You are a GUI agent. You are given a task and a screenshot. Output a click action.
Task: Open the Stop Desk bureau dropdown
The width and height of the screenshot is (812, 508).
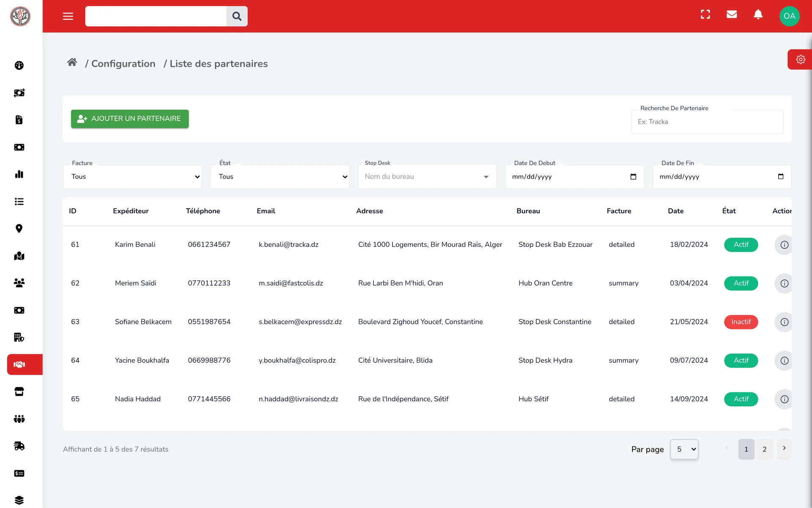(x=427, y=177)
